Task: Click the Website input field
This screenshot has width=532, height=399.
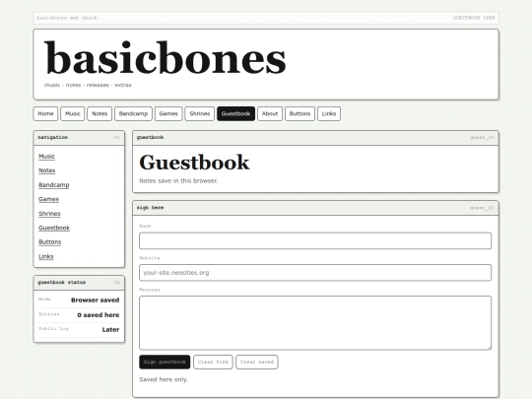Action: point(315,273)
